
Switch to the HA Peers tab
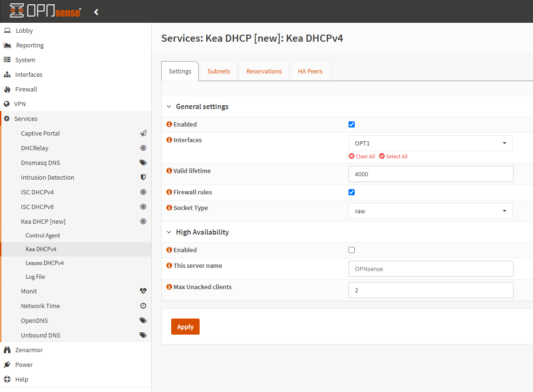[310, 71]
